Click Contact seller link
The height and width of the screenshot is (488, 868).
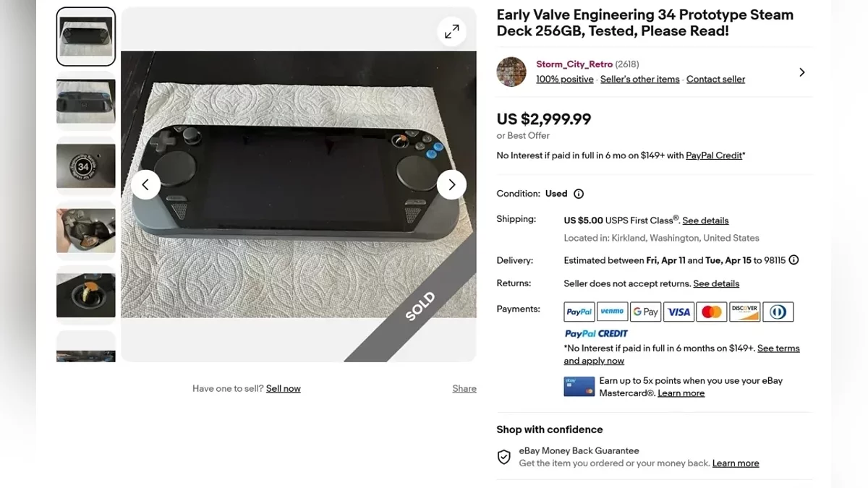point(715,80)
